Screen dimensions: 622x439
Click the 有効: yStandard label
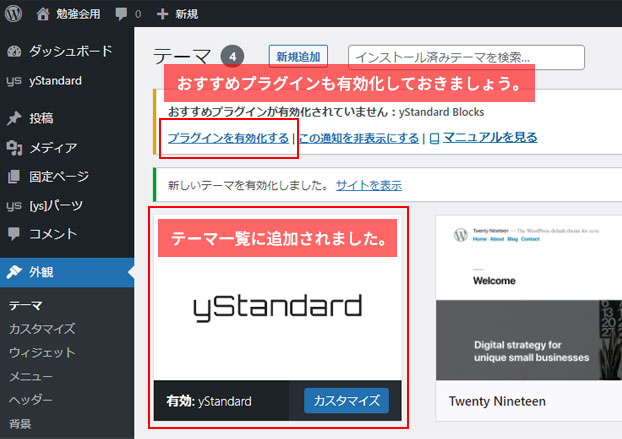209,401
